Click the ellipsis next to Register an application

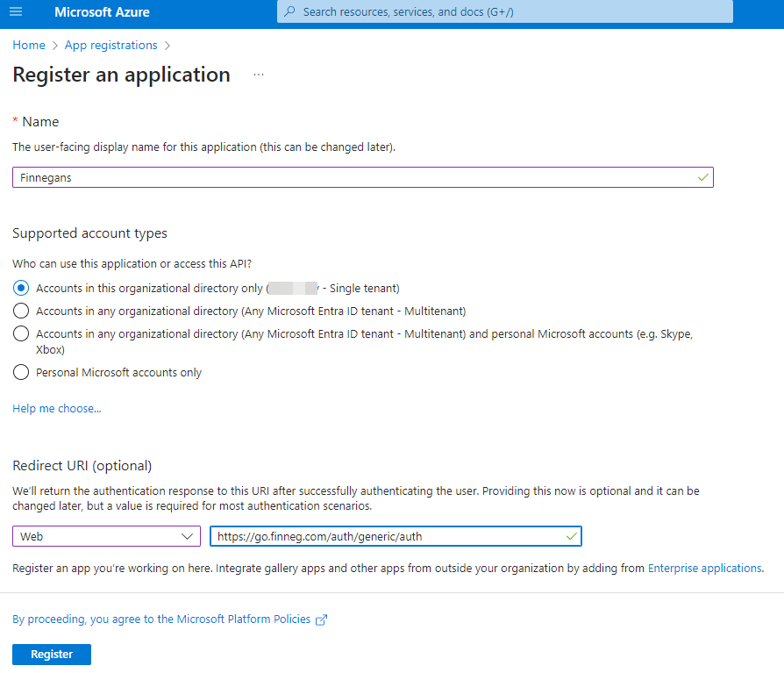[x=258, y=75]
